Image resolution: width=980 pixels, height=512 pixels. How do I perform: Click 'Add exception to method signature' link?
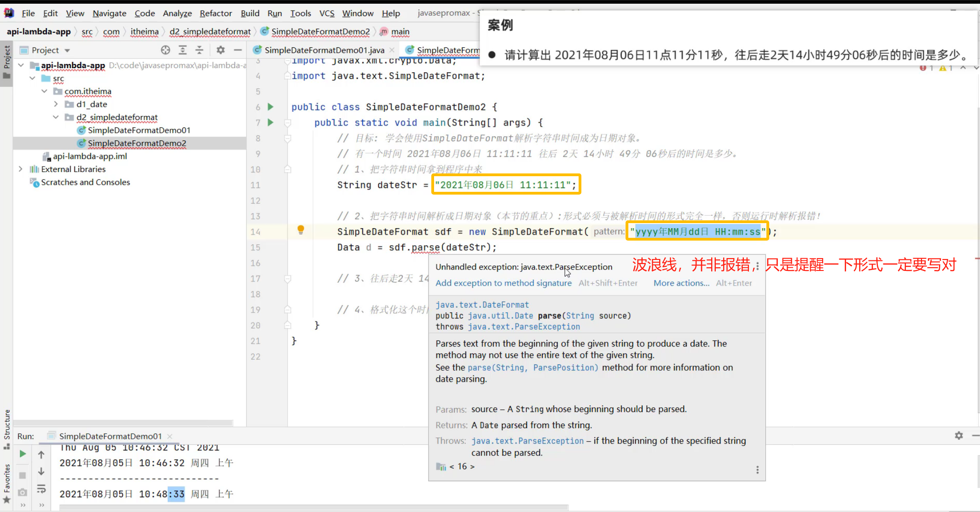coord(503,283)
